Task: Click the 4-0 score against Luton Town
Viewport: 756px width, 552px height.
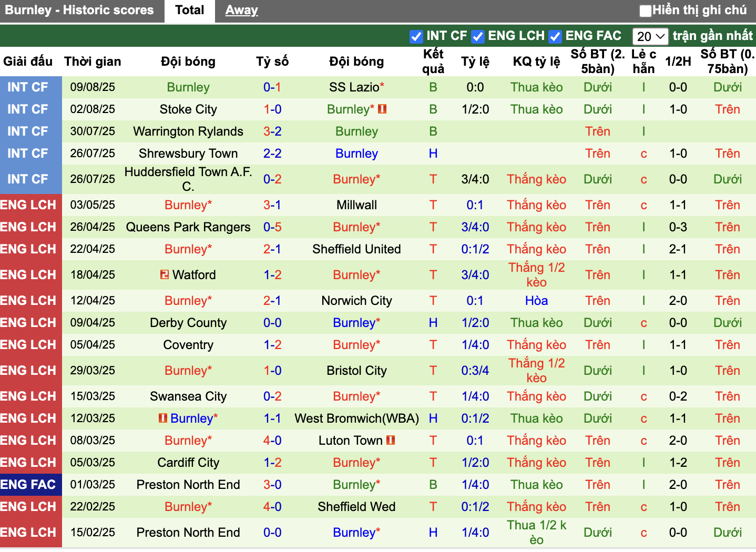Action: click(272, 441)
